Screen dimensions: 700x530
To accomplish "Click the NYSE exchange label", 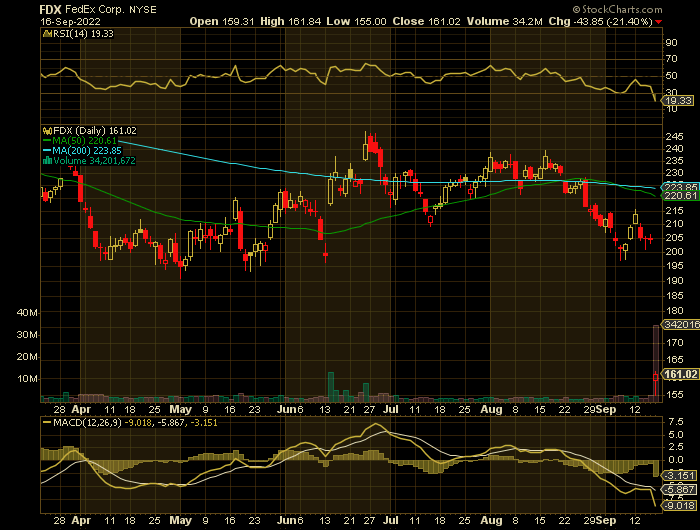I will [143, 10].
